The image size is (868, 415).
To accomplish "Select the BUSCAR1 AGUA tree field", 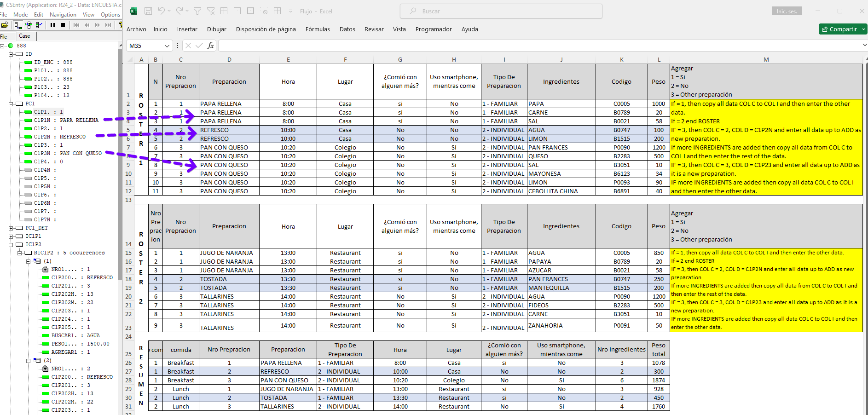I will 75,336.
